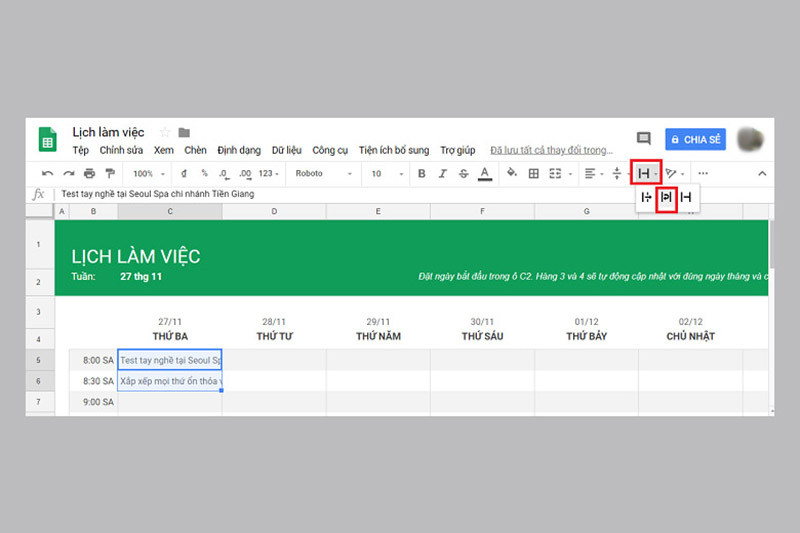
Task: Toggle bold formatting
Action: pos(421,173)
